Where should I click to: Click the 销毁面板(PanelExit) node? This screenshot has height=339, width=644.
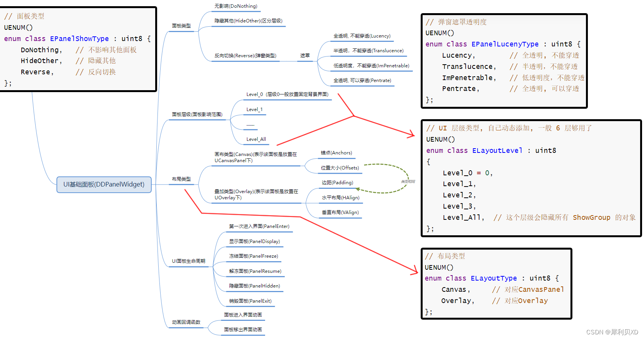pyautogui.click(x=250, y=301)
